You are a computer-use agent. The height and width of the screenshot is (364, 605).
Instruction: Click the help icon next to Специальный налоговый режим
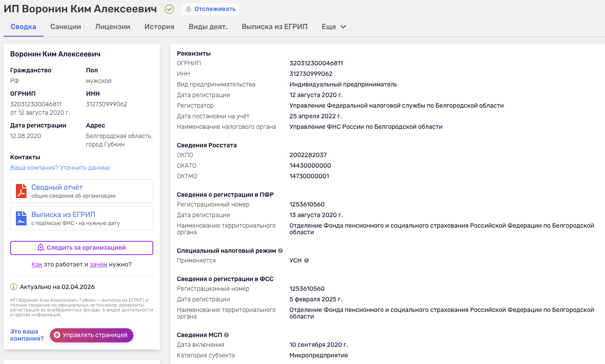280,251
